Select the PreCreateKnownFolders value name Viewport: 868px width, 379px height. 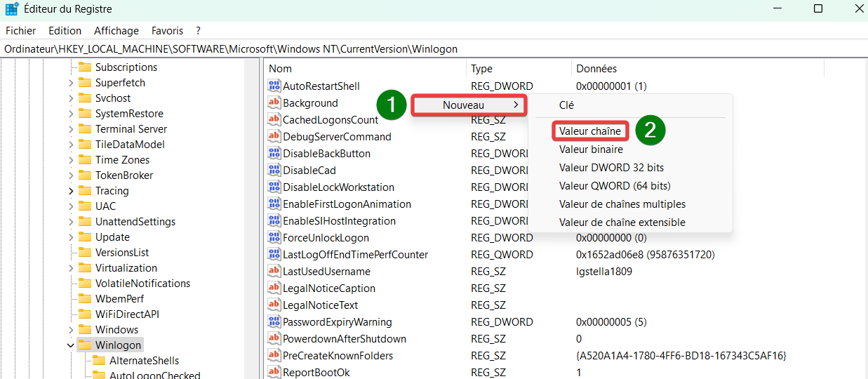point(338,356)
